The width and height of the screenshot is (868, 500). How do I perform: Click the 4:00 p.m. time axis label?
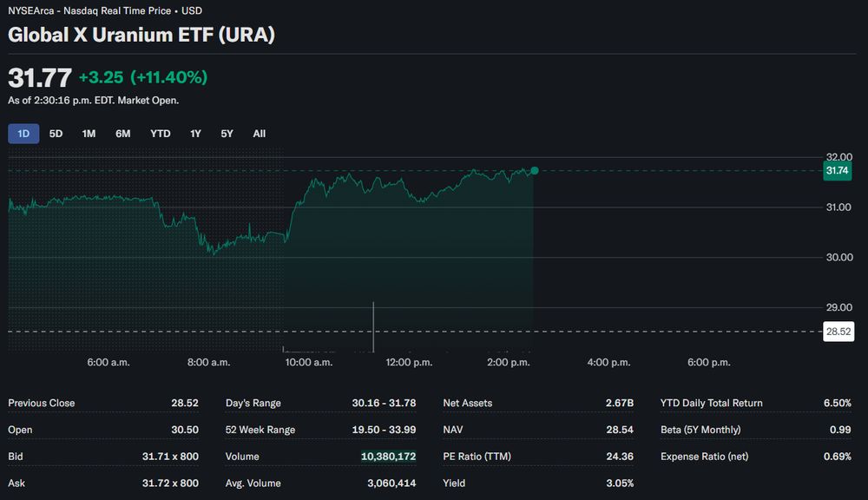(x=609, y=362)
